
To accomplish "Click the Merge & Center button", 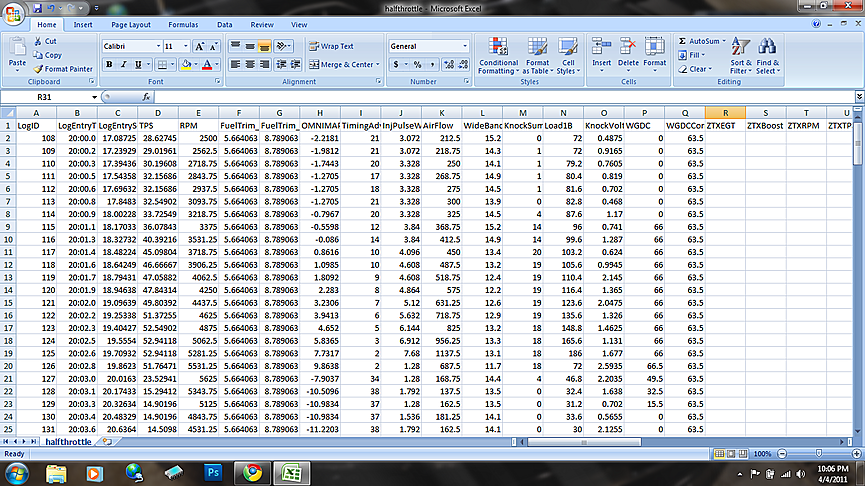I will pos(344,65).
